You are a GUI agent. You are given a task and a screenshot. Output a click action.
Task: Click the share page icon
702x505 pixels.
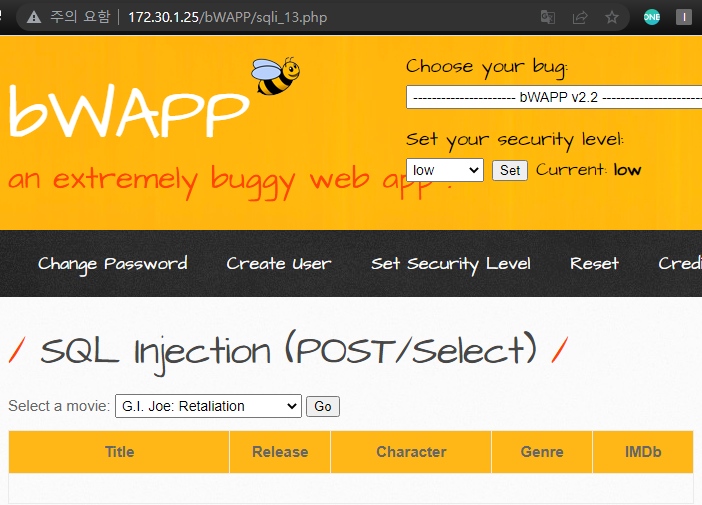tap(580, 17)
